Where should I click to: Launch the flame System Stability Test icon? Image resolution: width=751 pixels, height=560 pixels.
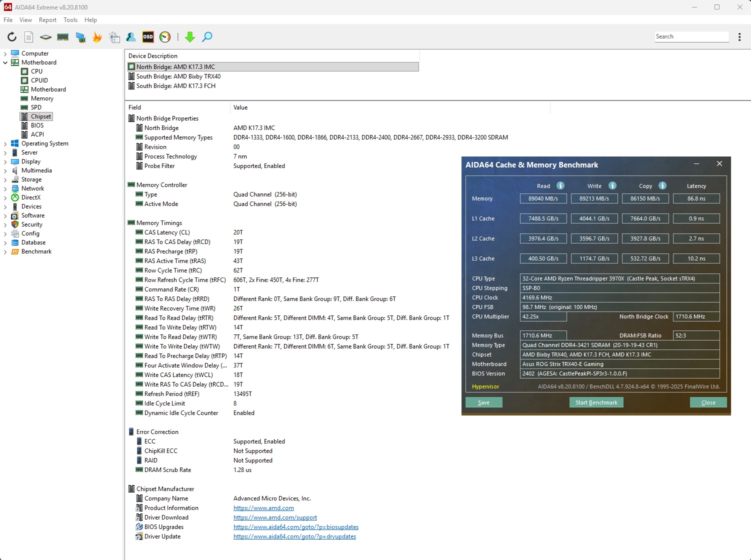pyautogui.click(x=97, y=37)
